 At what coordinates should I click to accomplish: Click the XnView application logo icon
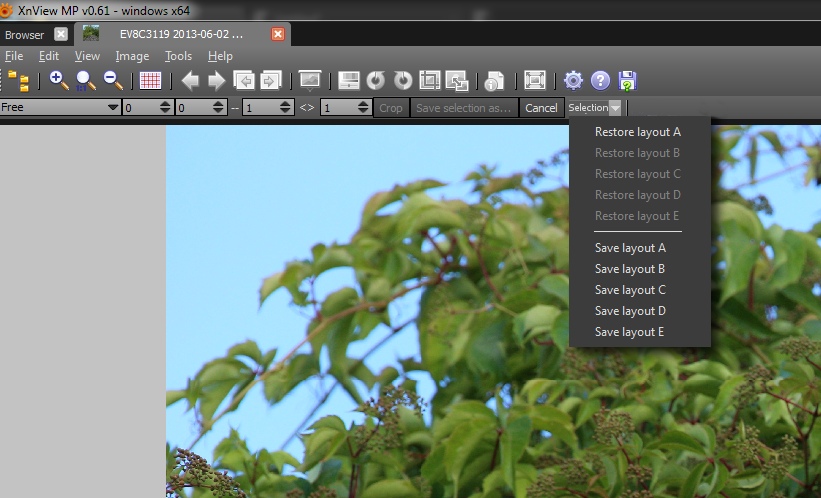click(6, 10)
